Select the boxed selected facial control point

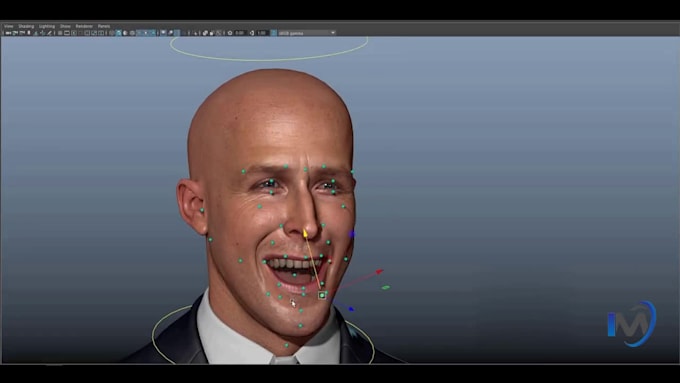coord(322,295)
